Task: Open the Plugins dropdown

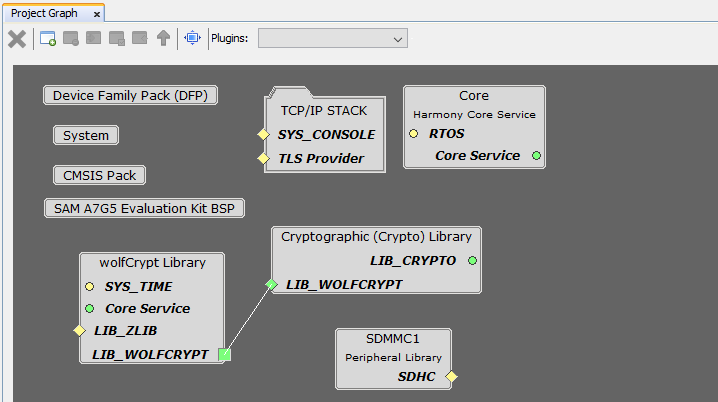Action: [x=333, y=38]
